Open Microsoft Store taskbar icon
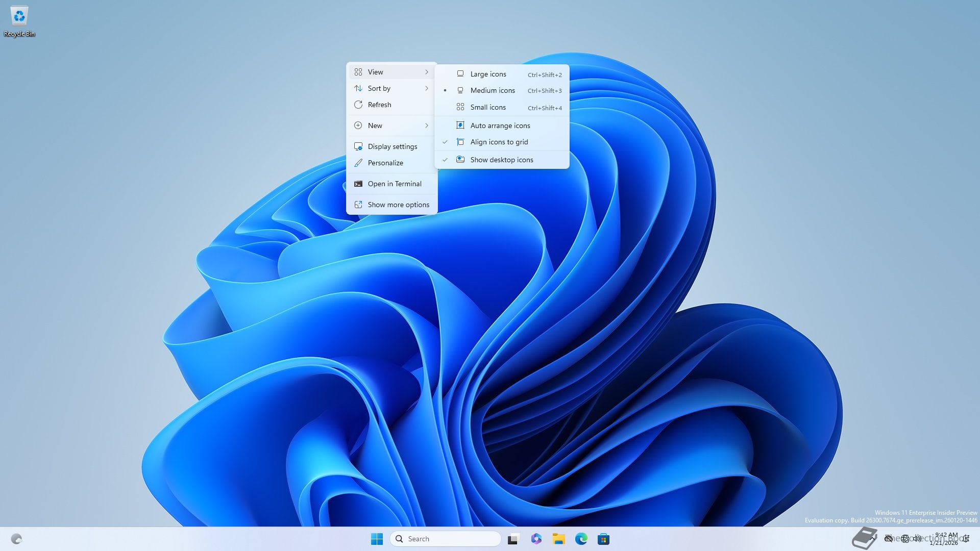This screenshot has height=551, width=980. 603,539
